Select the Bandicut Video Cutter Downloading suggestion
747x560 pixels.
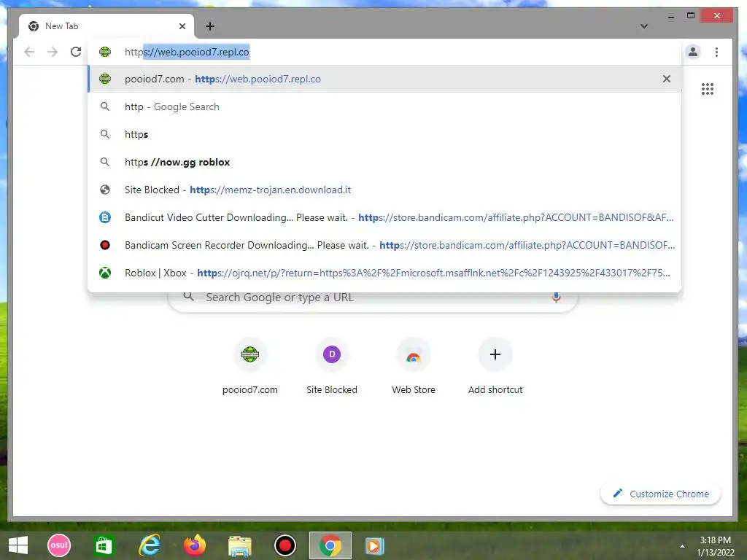point(384,217)
